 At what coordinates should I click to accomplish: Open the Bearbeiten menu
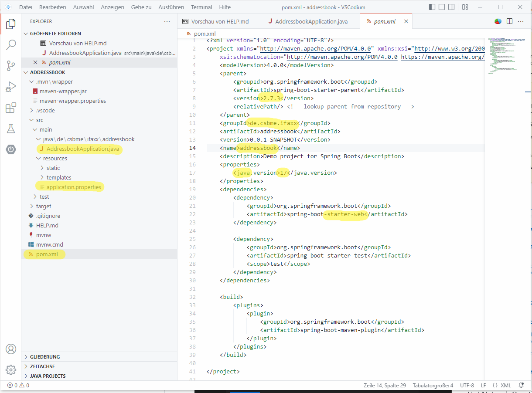click(53, 7)
